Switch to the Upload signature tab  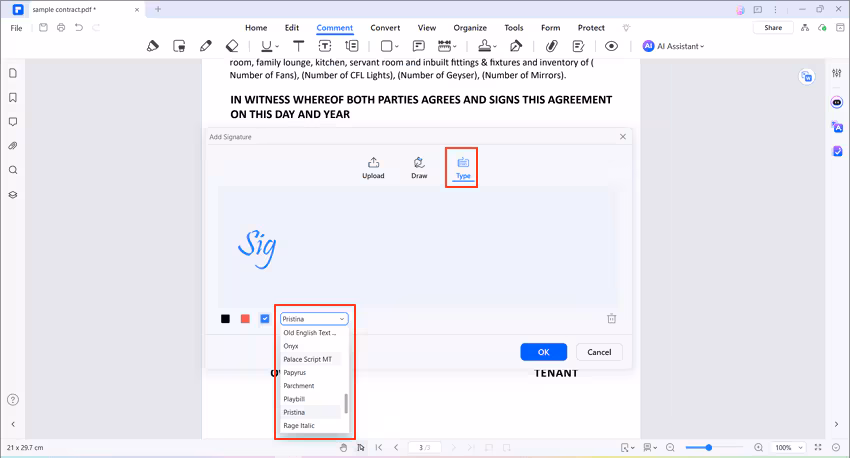click(373, 167)
